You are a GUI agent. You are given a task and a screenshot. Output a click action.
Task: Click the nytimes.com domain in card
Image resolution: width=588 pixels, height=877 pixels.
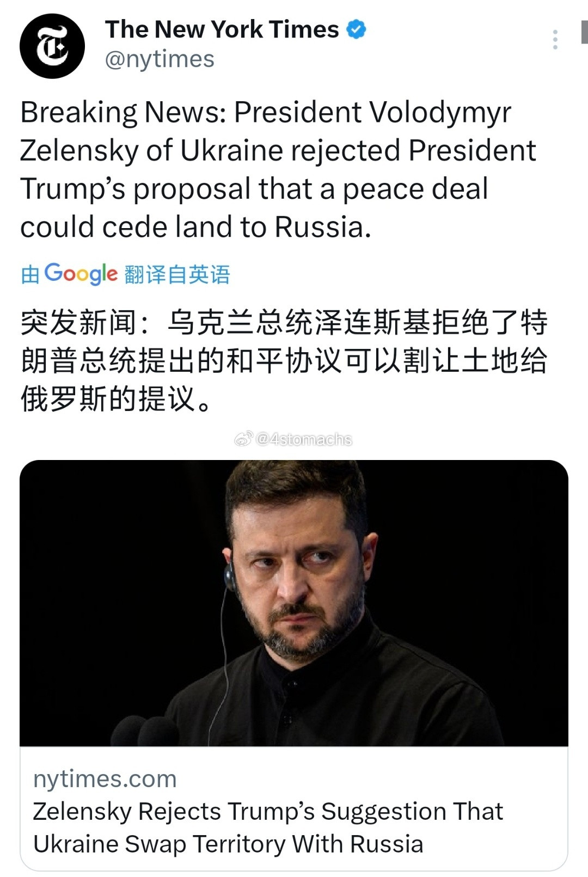105,779
